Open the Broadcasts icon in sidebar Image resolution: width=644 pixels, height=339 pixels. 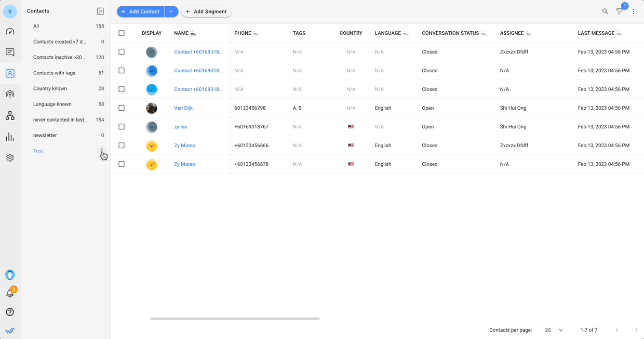pyautogui.click(x=10, y=95)
